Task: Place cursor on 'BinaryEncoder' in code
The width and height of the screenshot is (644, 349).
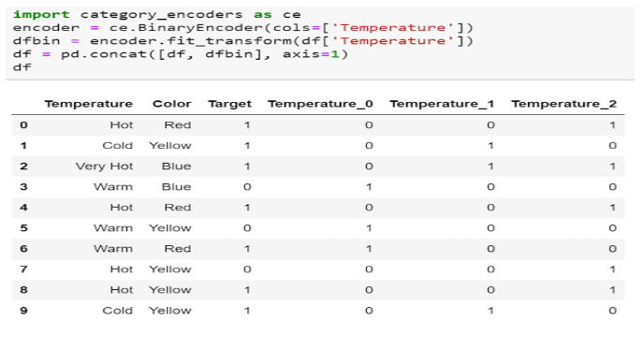Action: [200, 27]
